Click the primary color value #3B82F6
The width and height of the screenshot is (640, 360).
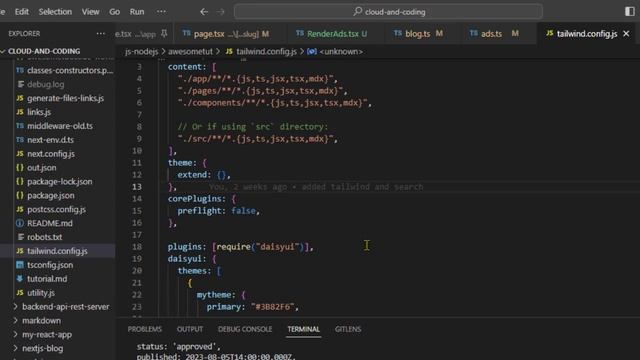click(272, 307)
